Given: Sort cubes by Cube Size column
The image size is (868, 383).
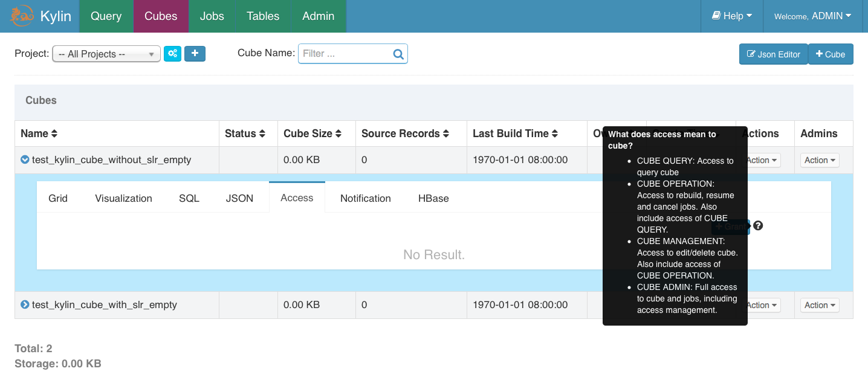Looking at the screenshot, I should [x=338, y=134].
